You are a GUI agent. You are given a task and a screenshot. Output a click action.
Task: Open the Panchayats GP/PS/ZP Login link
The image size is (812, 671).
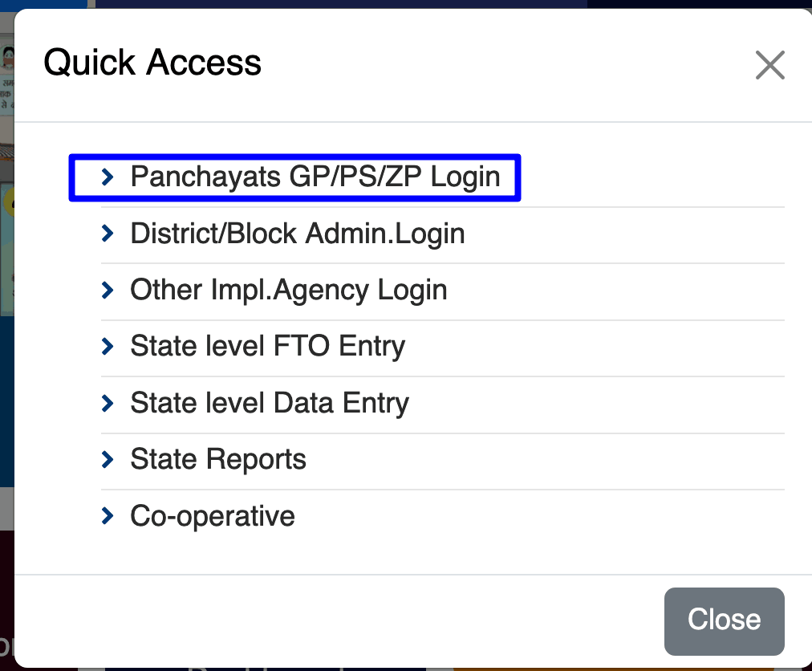point(316,177)
